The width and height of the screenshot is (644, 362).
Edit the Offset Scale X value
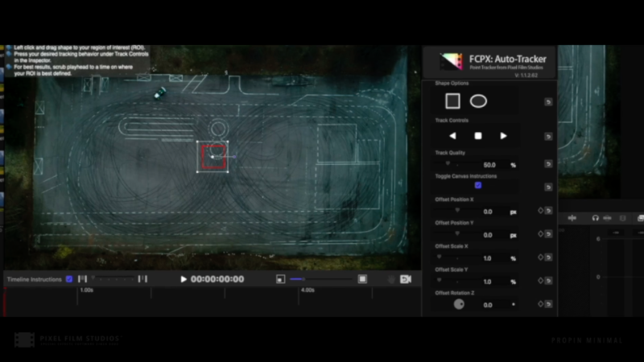coord(487,258)
